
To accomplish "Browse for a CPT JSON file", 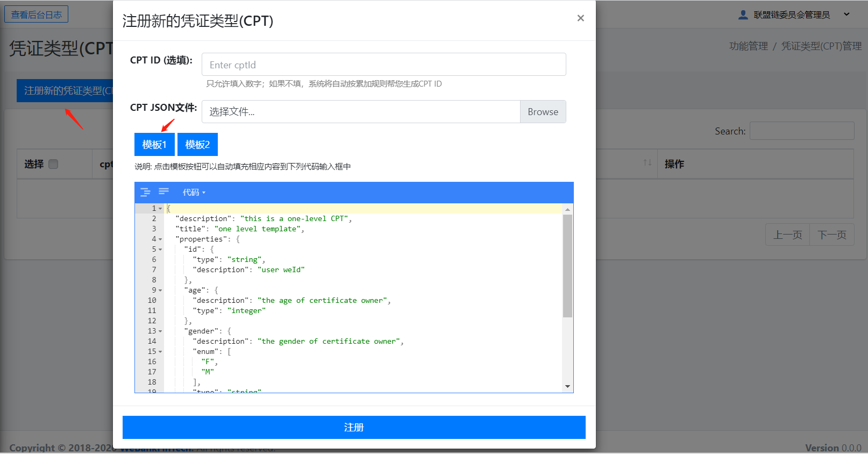I will pos(543,112).
